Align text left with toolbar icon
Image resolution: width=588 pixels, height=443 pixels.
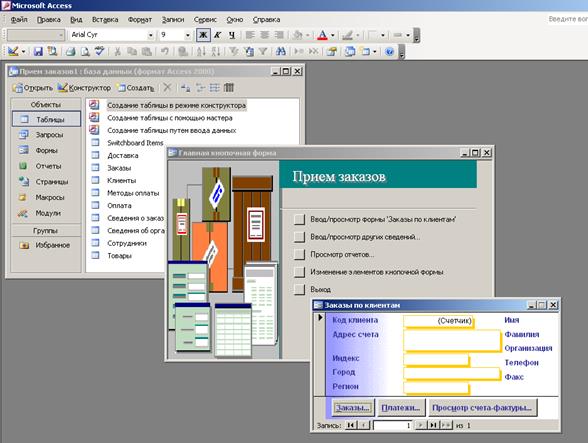[250, 35]
